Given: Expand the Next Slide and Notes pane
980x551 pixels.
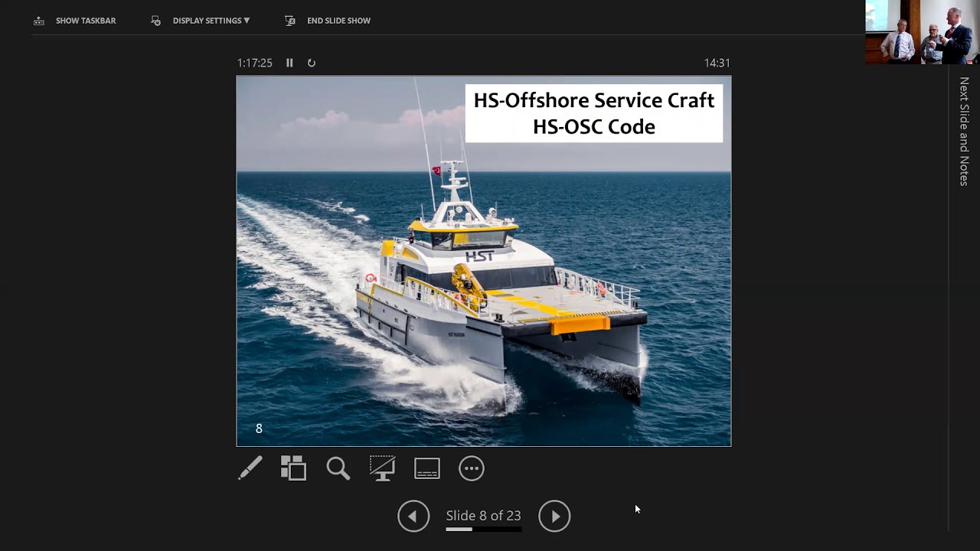Looking at the screenshot, I should (964, 131).
